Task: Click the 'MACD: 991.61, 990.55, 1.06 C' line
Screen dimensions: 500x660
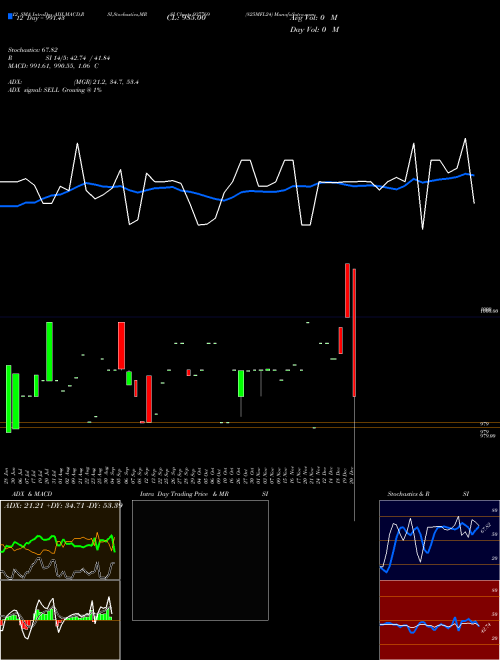Action: click(x=53, y=66)
